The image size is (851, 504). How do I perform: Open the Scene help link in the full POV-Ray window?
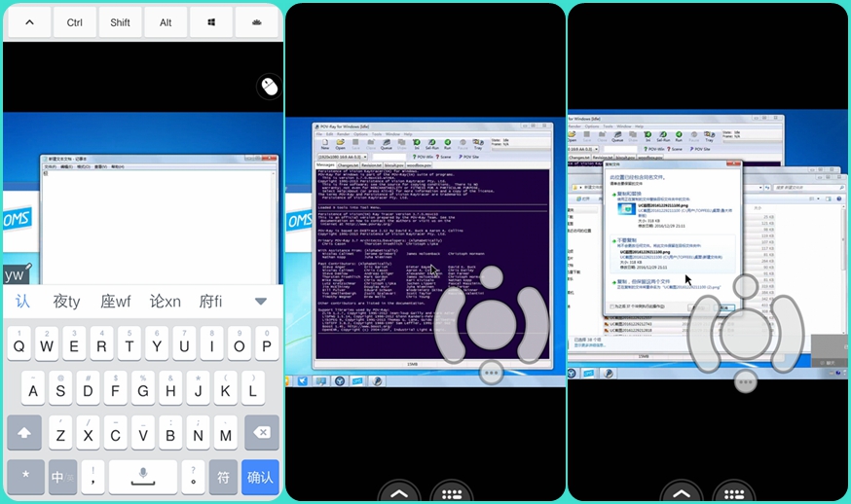(443, 157)
